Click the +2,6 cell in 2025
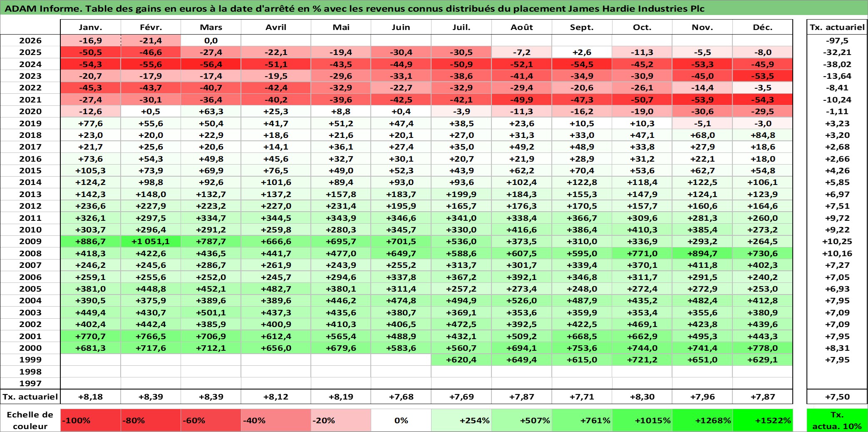This screenshot has width=868, height=432. tap(582, 52)
